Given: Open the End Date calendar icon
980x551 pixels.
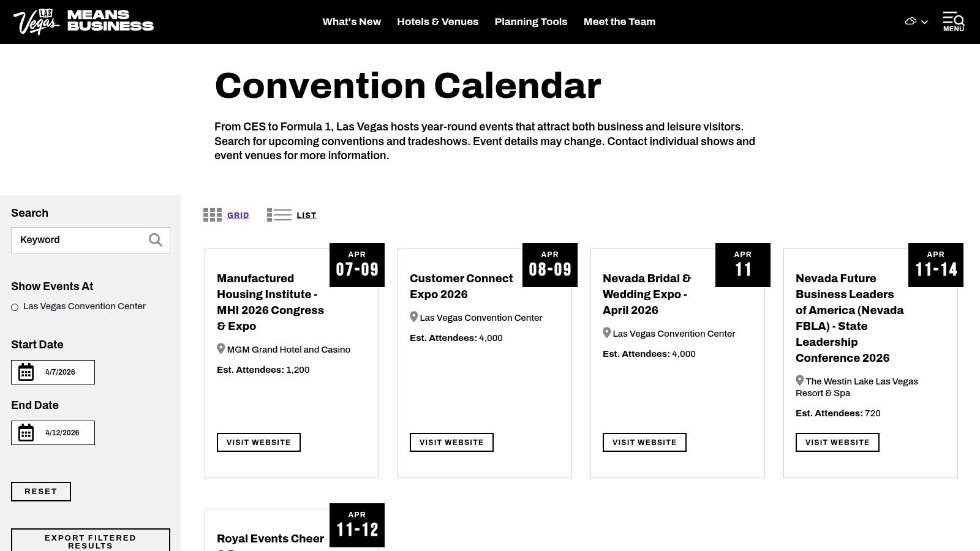Looking at the screenshot, I should [26, 432].
